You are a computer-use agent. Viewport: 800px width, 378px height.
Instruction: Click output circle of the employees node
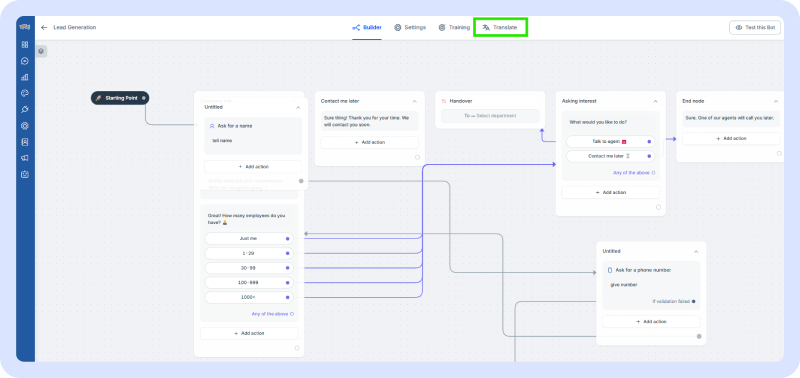pos(297,348)
